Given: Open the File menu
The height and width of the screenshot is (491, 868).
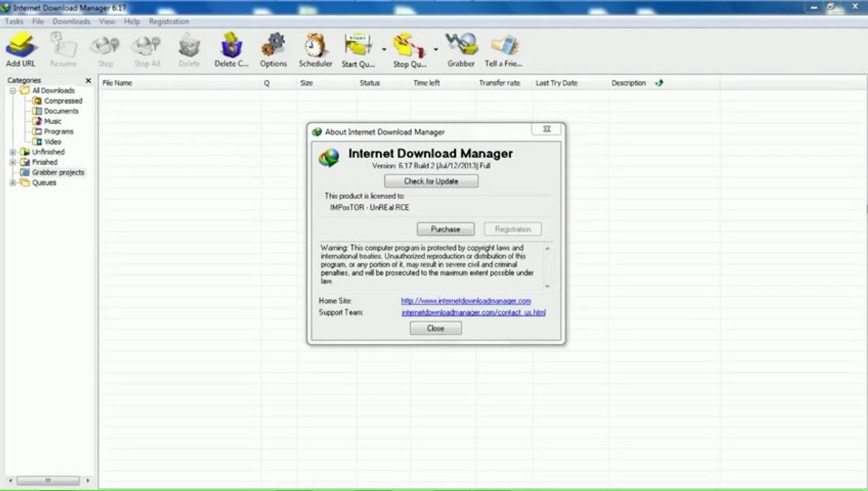Looking at the screenshot, I should (38, 21).
